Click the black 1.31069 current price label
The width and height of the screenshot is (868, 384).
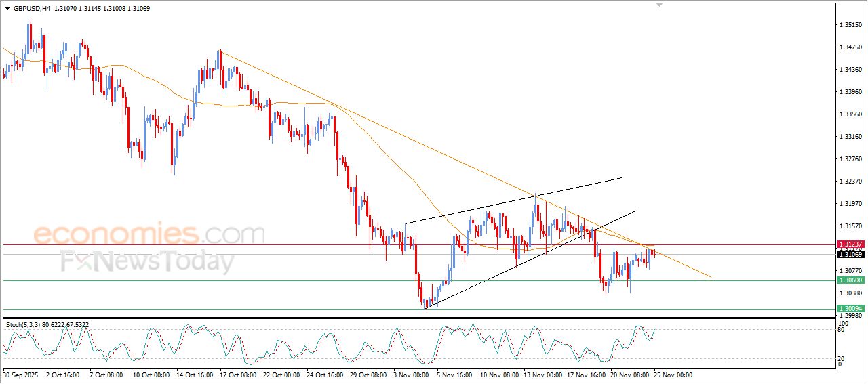pos(850,254)
